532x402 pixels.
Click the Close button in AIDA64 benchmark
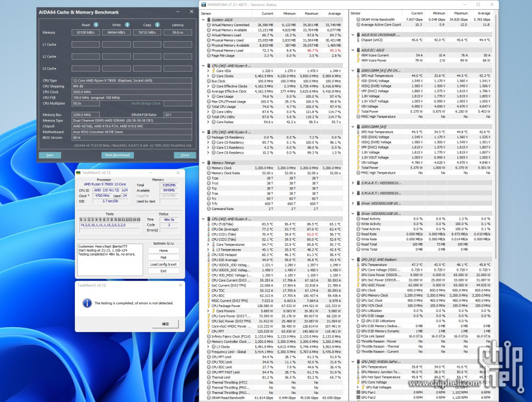point(185,155)
